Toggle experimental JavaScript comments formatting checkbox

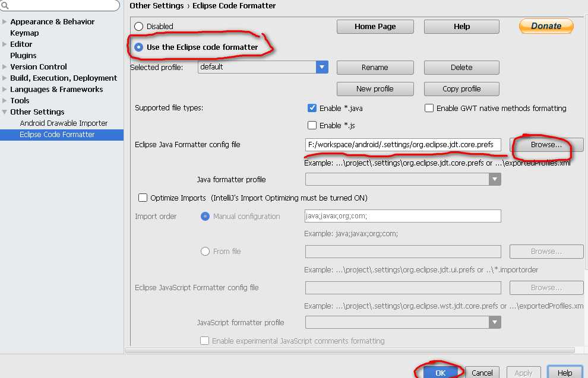(x=204, y=341)
